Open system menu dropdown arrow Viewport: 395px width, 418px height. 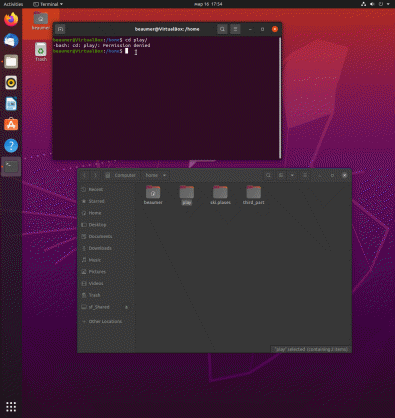pos(388,4)
